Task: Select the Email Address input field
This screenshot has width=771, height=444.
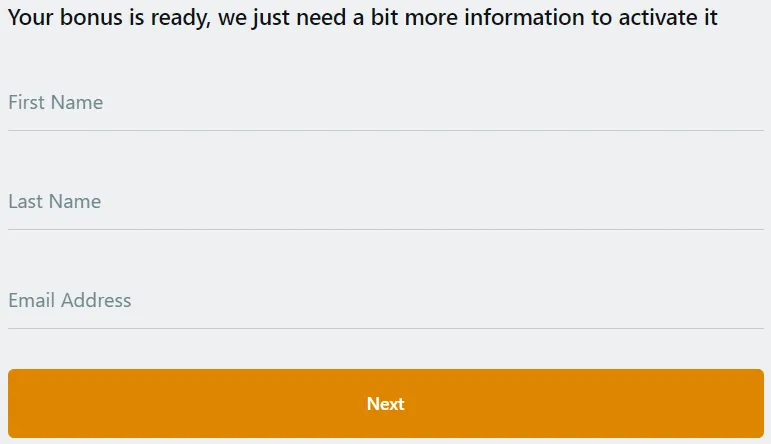Action: point(385,301)
